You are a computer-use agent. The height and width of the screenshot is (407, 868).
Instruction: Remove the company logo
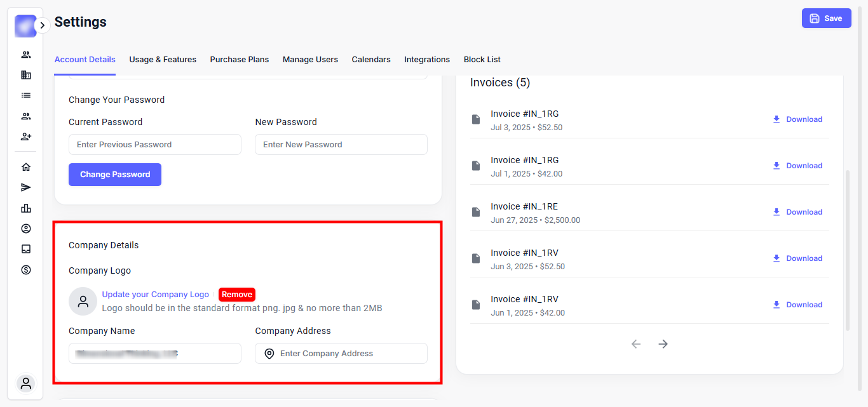[237, 295]
